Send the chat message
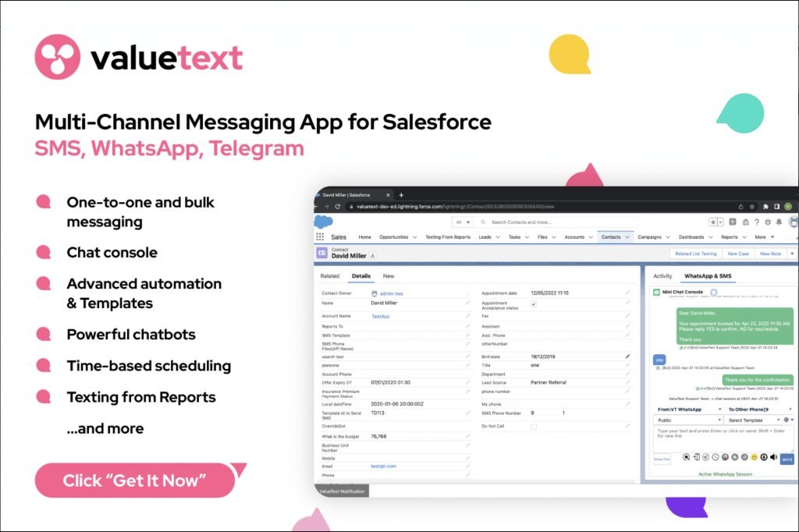 pos(787,459)
